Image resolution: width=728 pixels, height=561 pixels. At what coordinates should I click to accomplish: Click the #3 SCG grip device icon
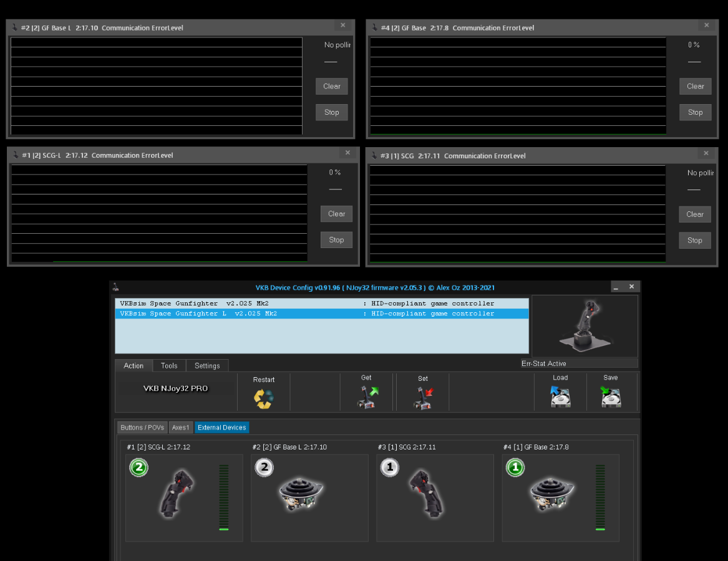427,493
